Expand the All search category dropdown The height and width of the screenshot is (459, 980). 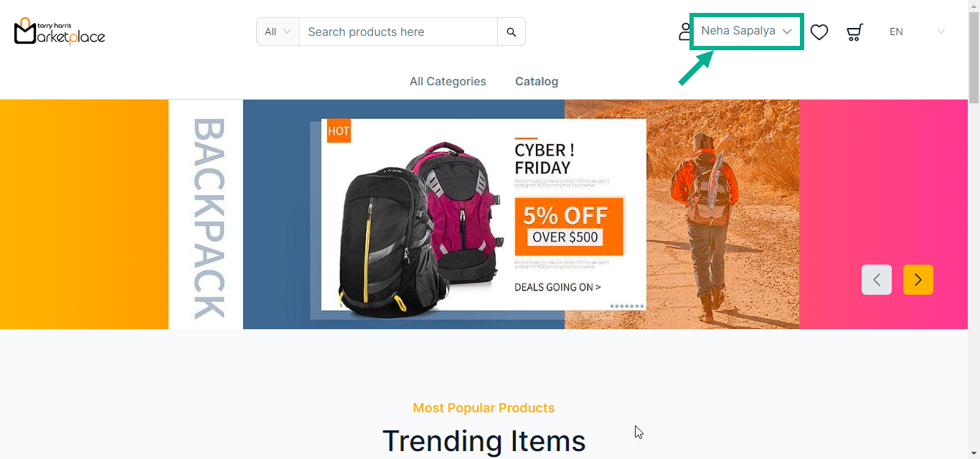click(x=278, y=32)
